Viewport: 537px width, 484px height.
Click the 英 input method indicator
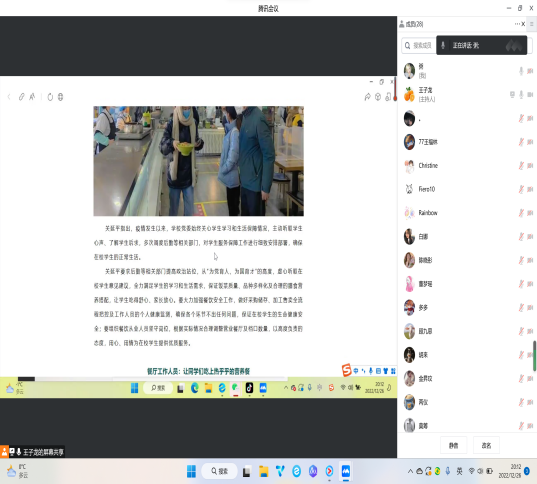point(459,471)
